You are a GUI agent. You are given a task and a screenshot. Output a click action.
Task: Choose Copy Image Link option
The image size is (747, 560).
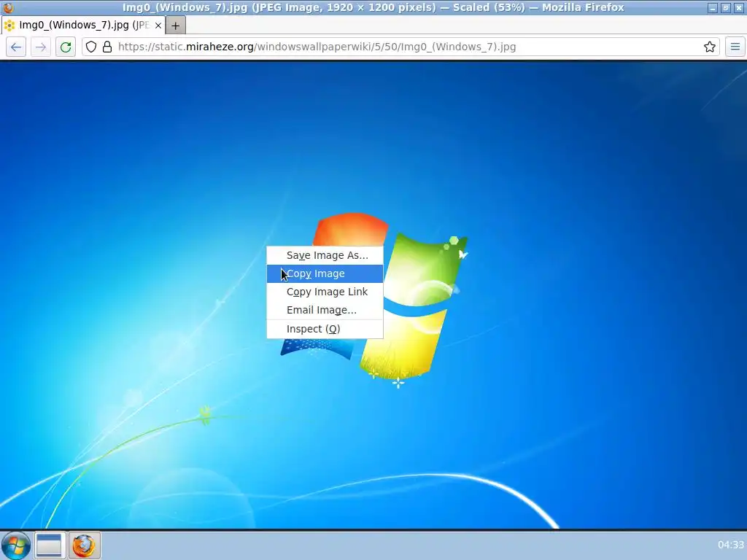click(325, 292)
